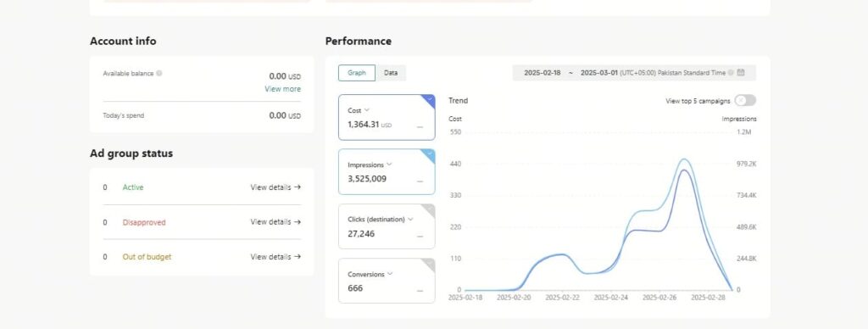The height and width of the screenshot is (329, 868).
Task: Click the arrow next to Out of budget details
Action: pos(298,256)
